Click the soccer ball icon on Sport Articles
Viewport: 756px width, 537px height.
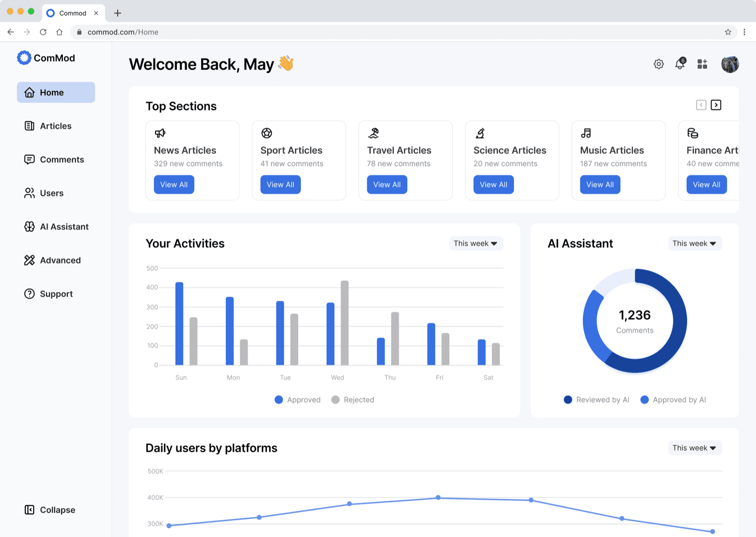point(266,133)
